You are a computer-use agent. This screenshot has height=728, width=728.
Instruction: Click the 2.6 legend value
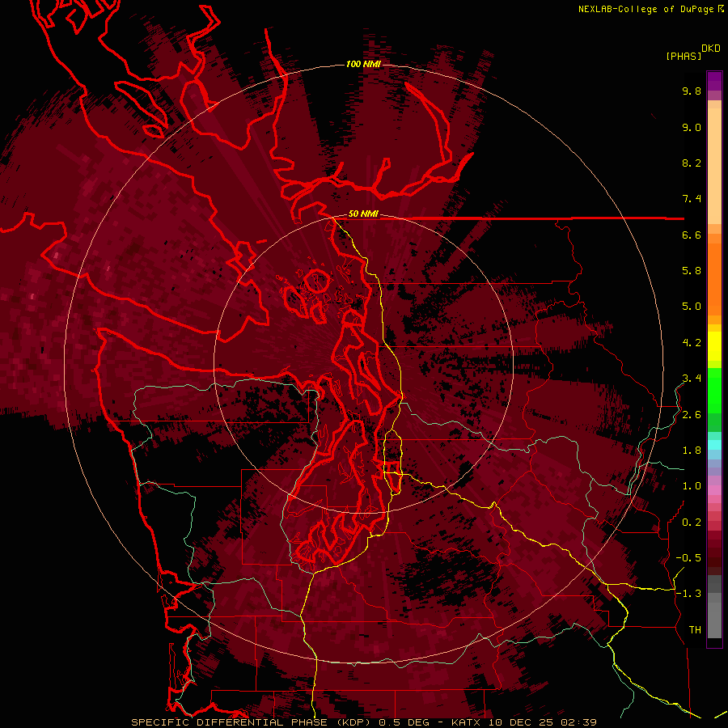click(692, 415)
